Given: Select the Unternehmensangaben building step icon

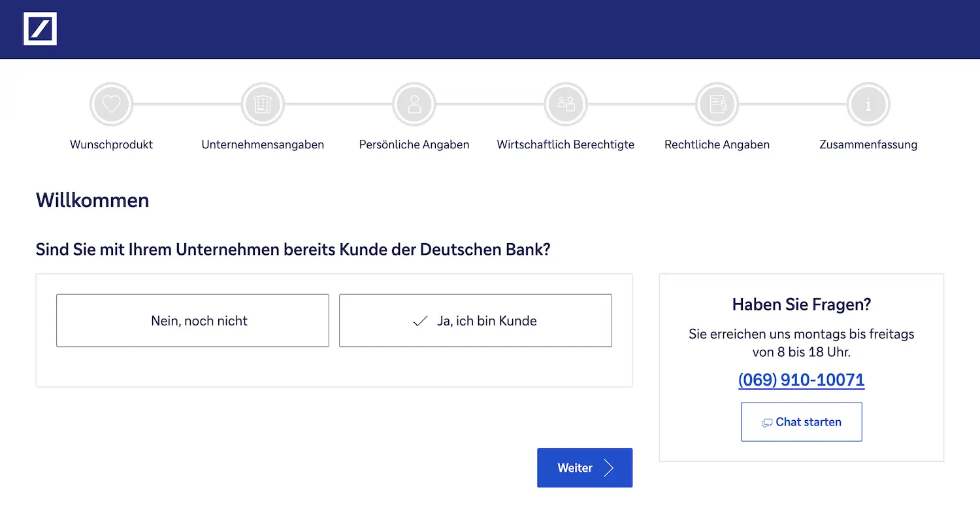Looking at the screenshot, I should pyautogui.click(x=263, y=104).
